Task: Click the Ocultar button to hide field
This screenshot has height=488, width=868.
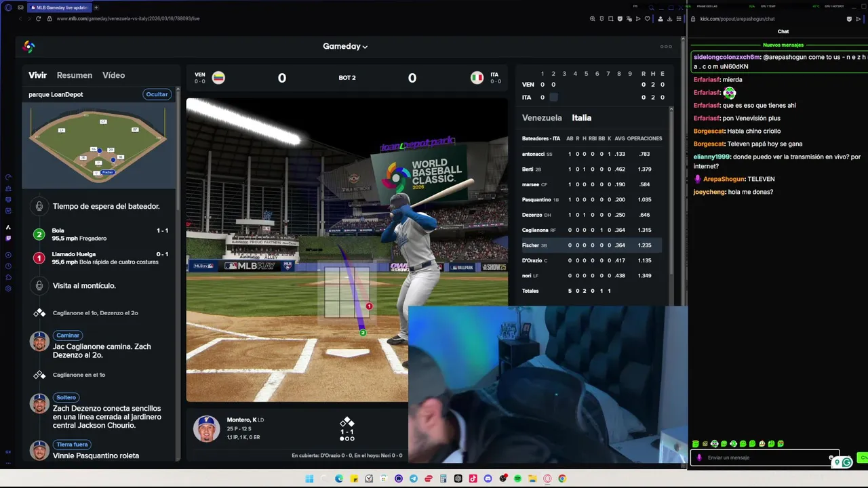Action: coord(157,94)
